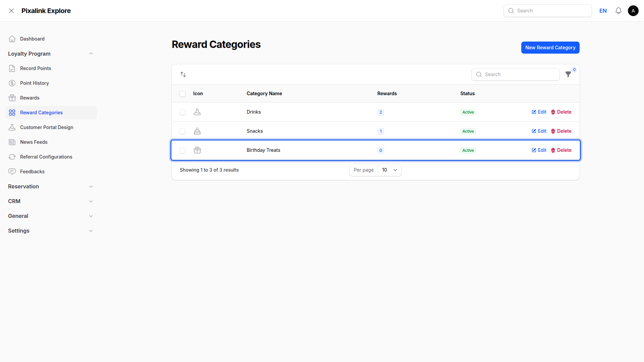Go to Record Points page
The image size is (644, 362).
coord(51,68)
